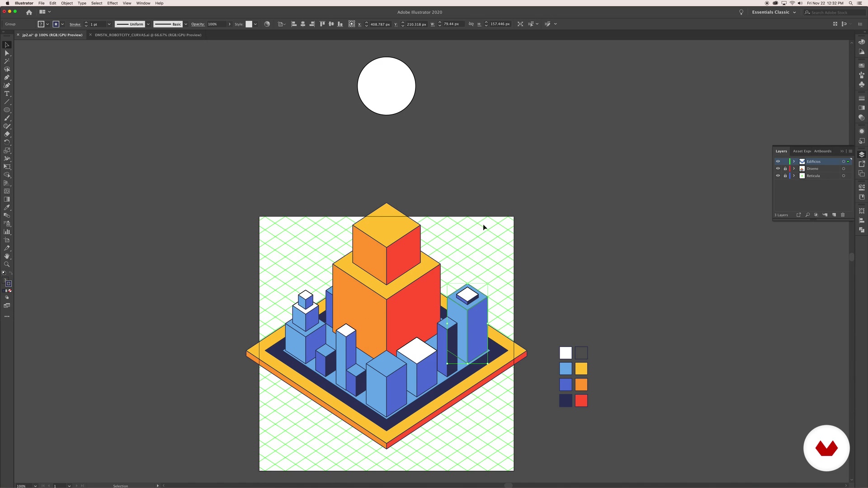Click Horizontal Align Left icon
The width and height of the screenshot is (868, 488).
[294, 24]
